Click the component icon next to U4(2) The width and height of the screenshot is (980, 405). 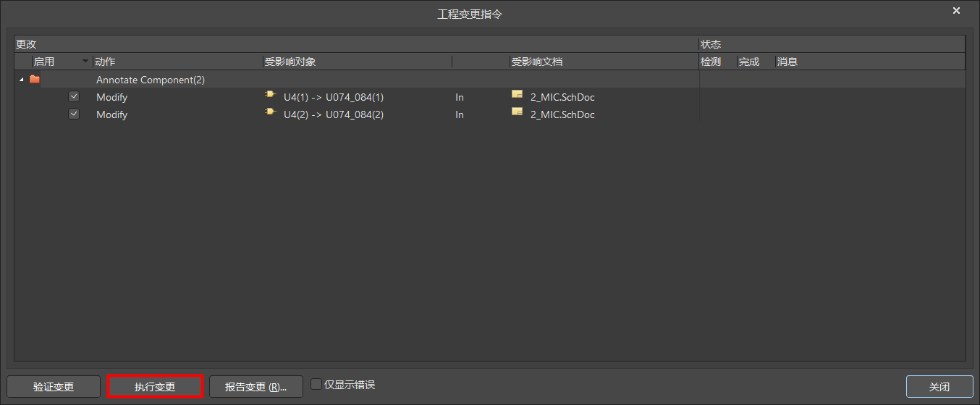(271, 112)
